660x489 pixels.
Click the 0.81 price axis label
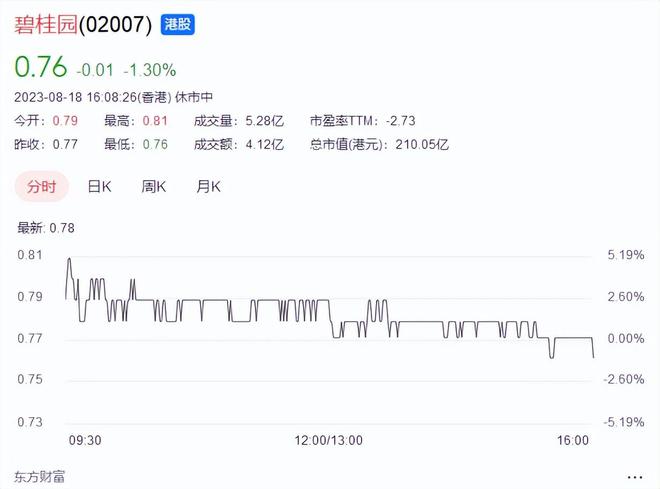pos(30,255)
